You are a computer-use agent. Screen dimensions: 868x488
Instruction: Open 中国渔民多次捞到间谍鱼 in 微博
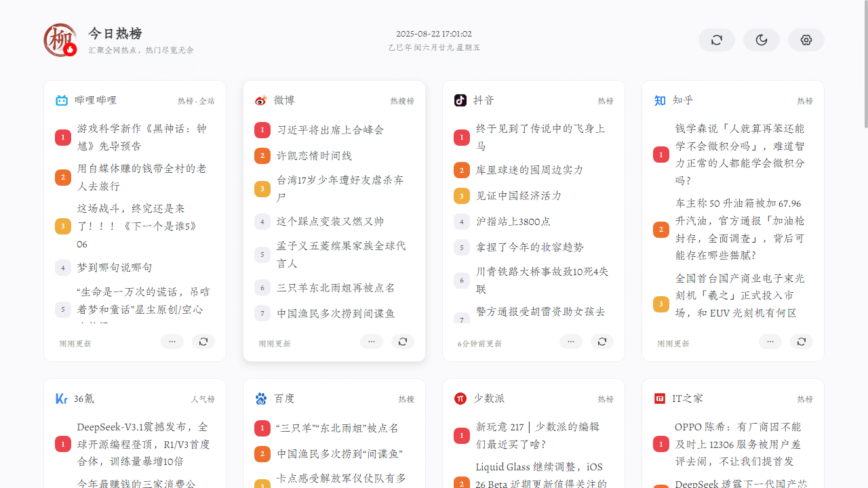tap(334, 314)
